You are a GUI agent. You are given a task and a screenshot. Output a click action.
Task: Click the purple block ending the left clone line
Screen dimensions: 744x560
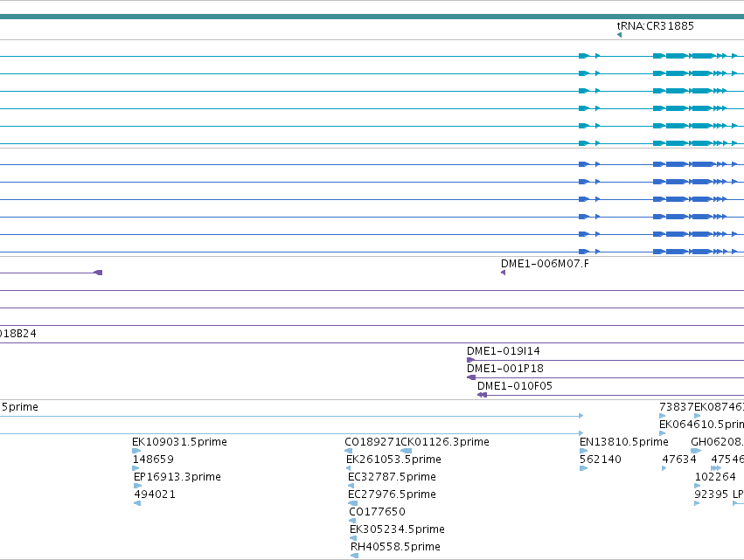click(98, 273)
